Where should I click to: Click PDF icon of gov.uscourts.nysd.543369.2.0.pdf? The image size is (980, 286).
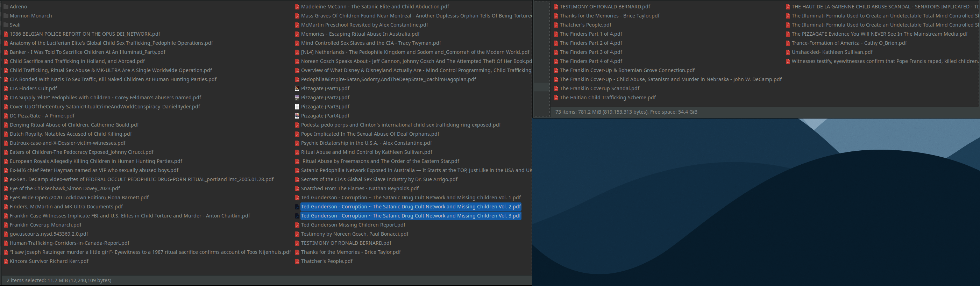pyautogui.click(x=6, y=234)
